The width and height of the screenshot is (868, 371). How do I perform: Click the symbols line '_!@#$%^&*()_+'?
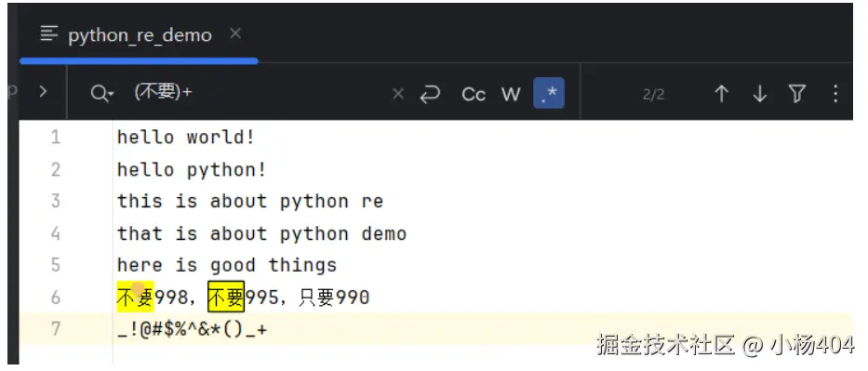coord(192,330)
